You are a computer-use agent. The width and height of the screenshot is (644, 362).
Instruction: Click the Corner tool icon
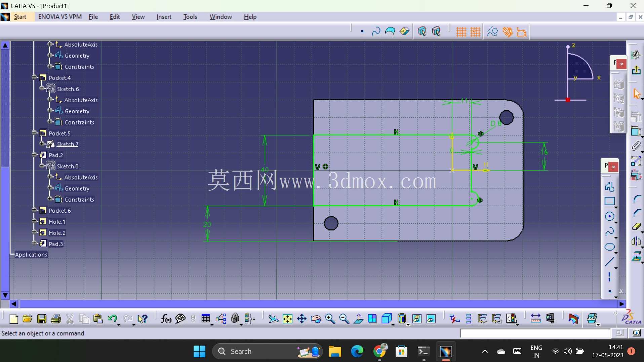pyautogui.click(x=637, y=199)
